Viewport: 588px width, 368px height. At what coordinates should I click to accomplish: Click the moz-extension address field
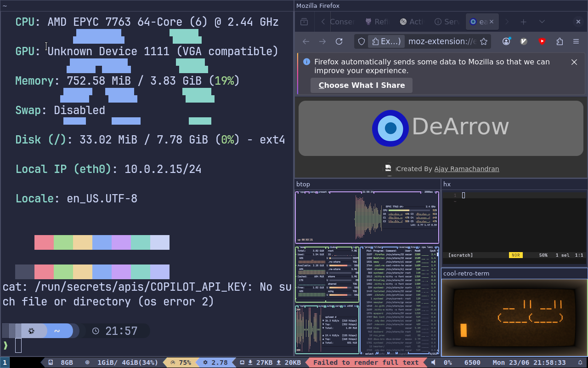(x=441, y=41)
